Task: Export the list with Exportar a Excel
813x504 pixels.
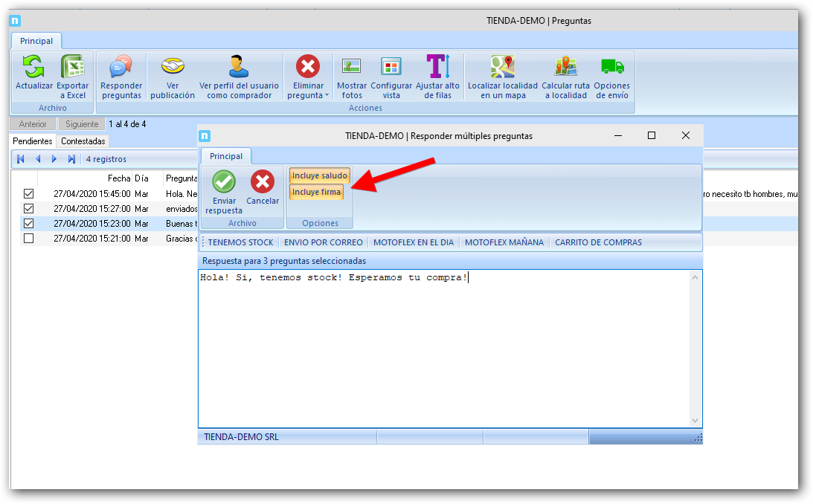Action: 73,68
